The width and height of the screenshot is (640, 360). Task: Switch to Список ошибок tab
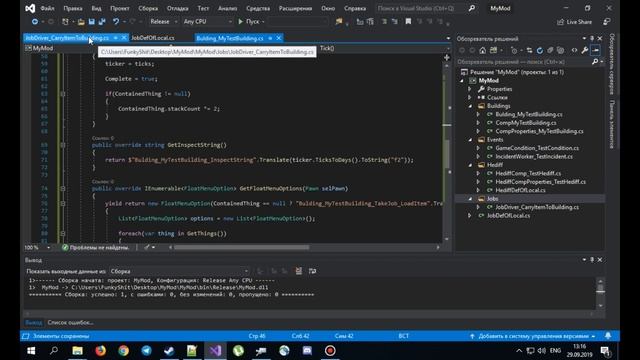click(x=71, y=322)
